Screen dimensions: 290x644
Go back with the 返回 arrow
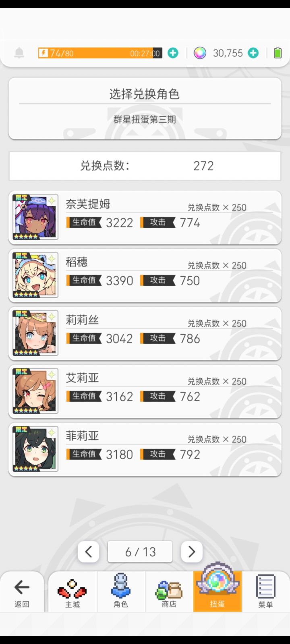click(22, 592)
